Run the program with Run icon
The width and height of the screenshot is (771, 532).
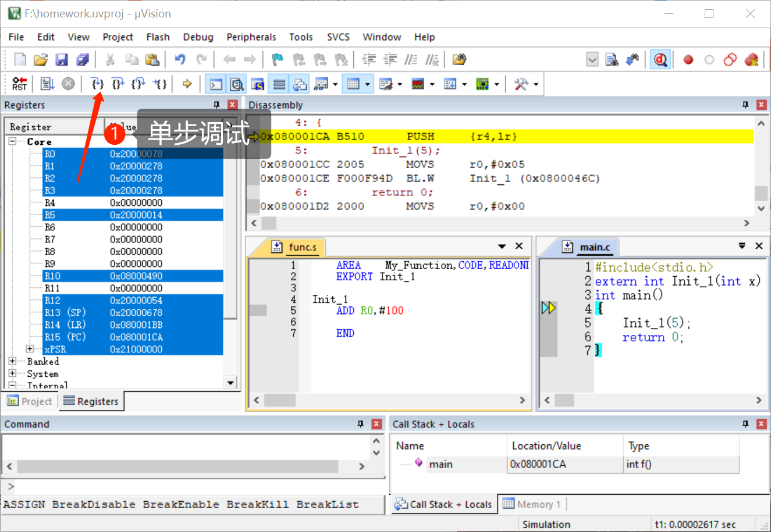tap(47, 84)
